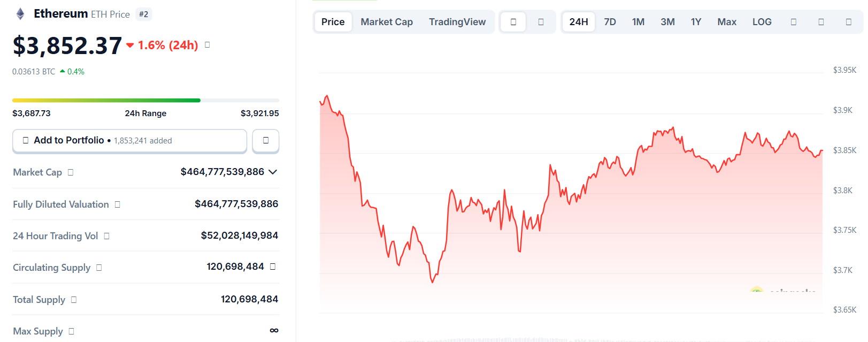Click the info icon beside Market Cap label

coord(71,172)
